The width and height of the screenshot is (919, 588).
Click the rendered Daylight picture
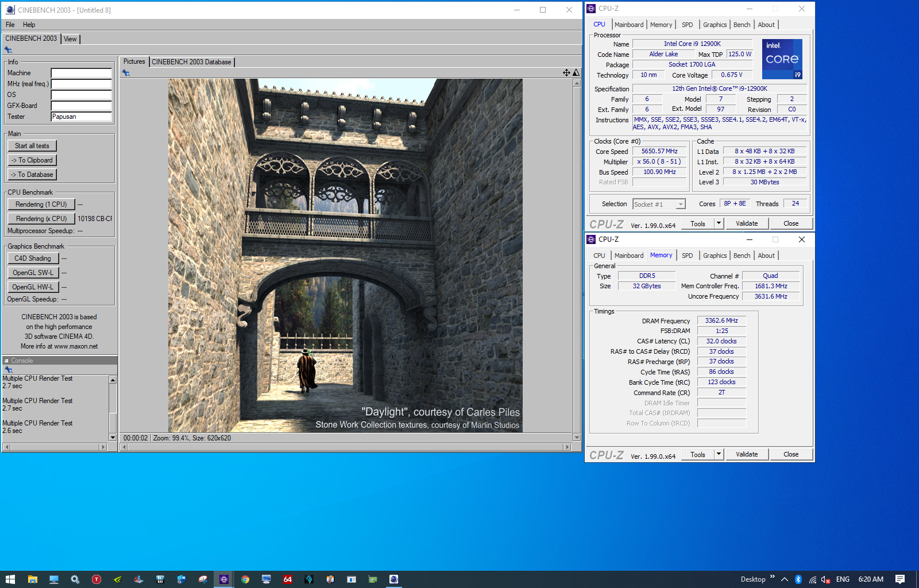click(345, 256)
